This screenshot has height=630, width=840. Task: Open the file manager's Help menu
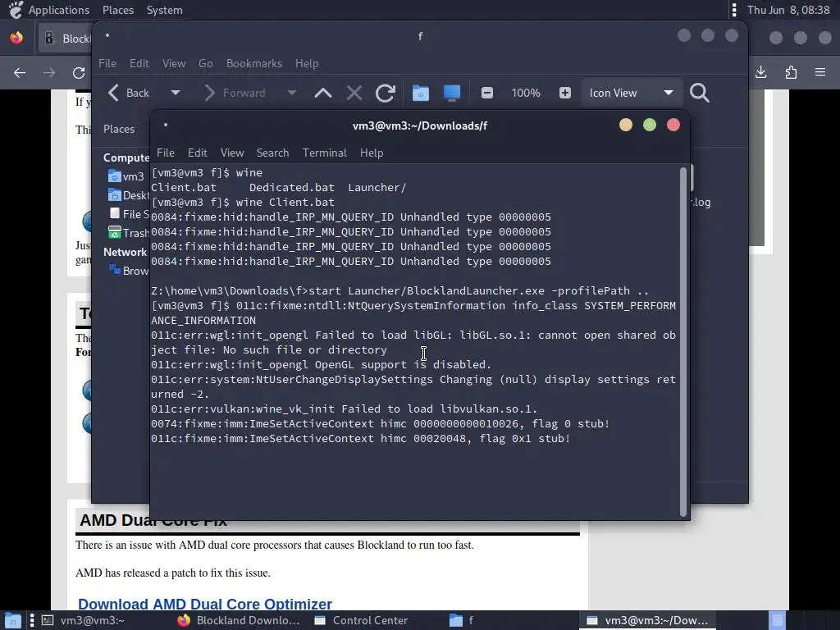point(307,63)
